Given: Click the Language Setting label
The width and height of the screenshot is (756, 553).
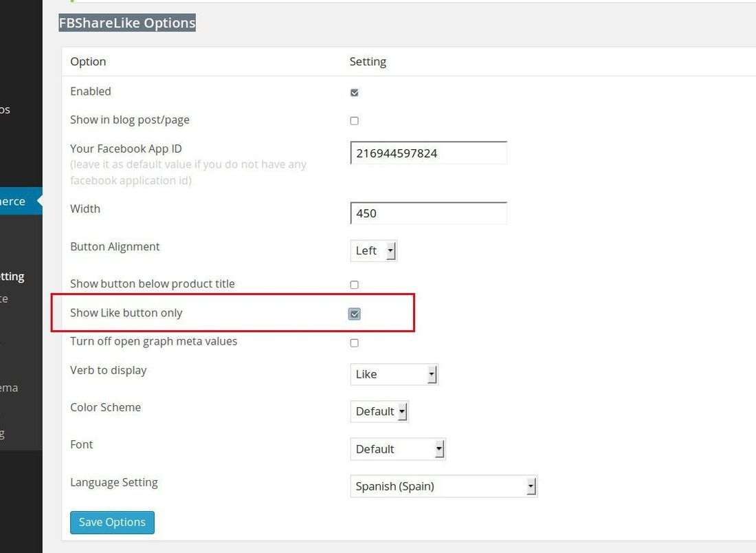Looking at the screenshot, I should click(x=114, y=483).
